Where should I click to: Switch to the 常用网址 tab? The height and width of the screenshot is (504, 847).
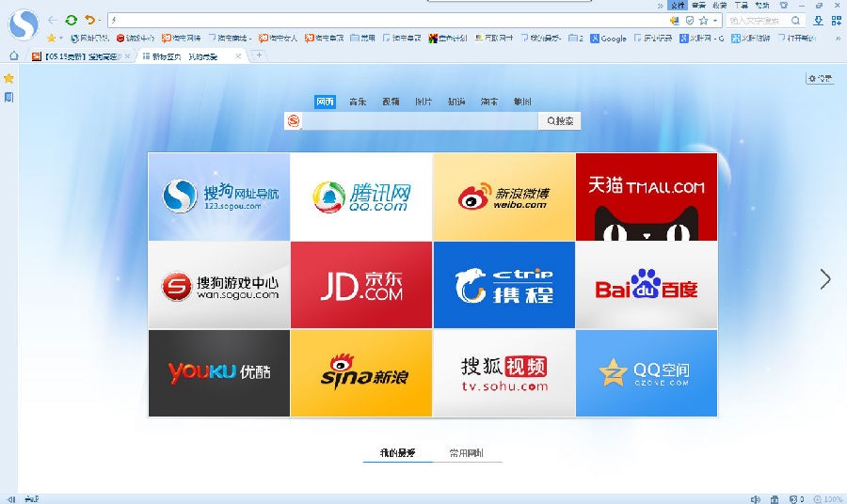[x=467, y=453]
